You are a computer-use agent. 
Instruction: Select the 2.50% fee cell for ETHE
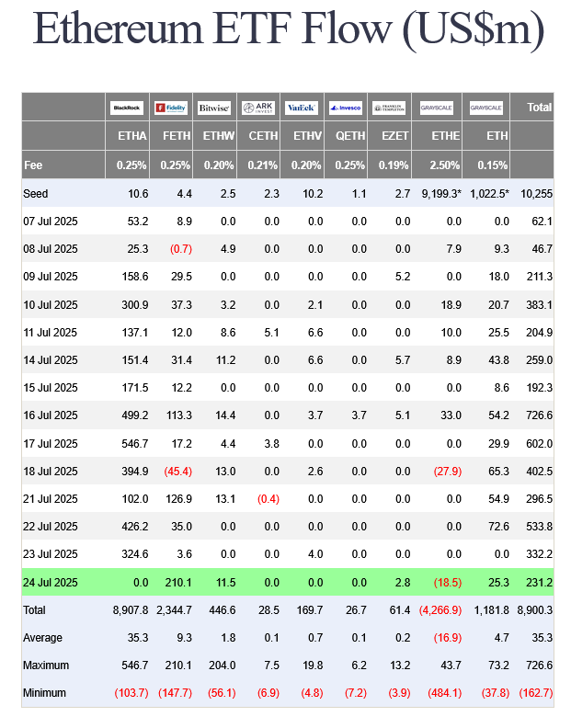[x=445, y=165]
